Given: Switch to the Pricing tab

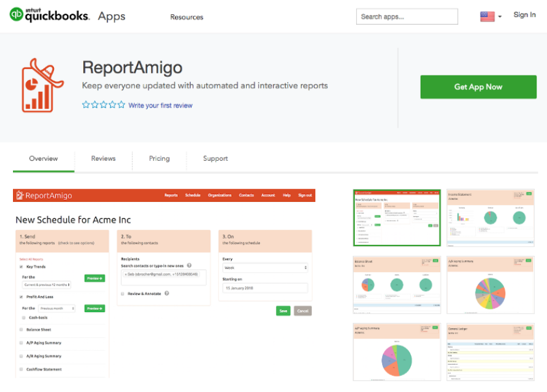Looking at the screenshot, I should (160, 158).
